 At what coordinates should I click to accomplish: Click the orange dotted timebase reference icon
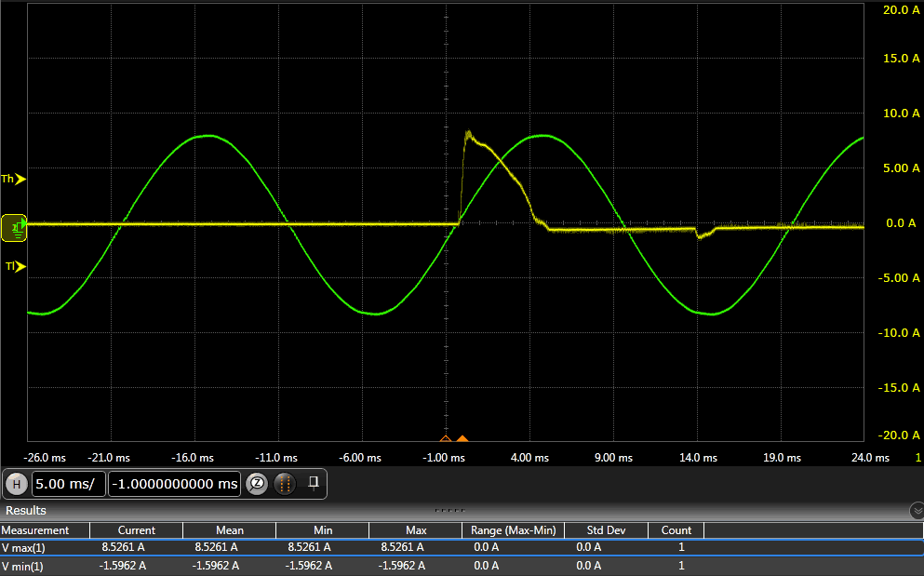[x=286, y=484]
